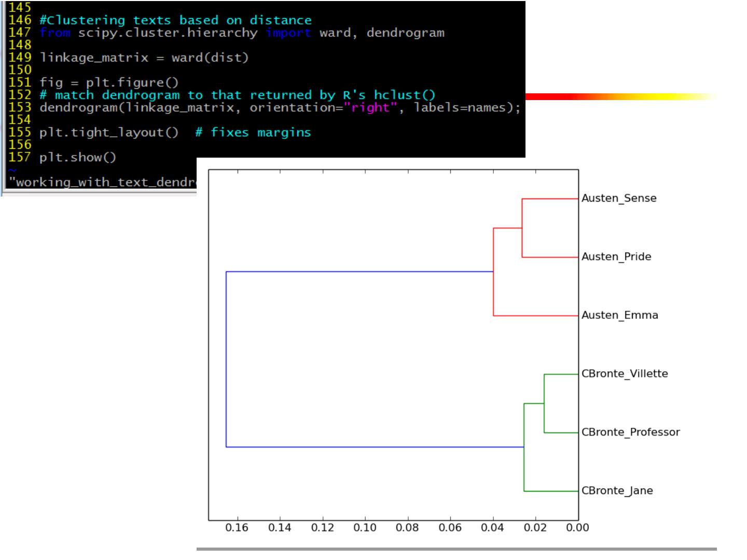The height and width of the screenshot is (560, 747).
Task: Click the 0.00 x-axis tick label
Action: pyautogui.click(x=577, y=528)
